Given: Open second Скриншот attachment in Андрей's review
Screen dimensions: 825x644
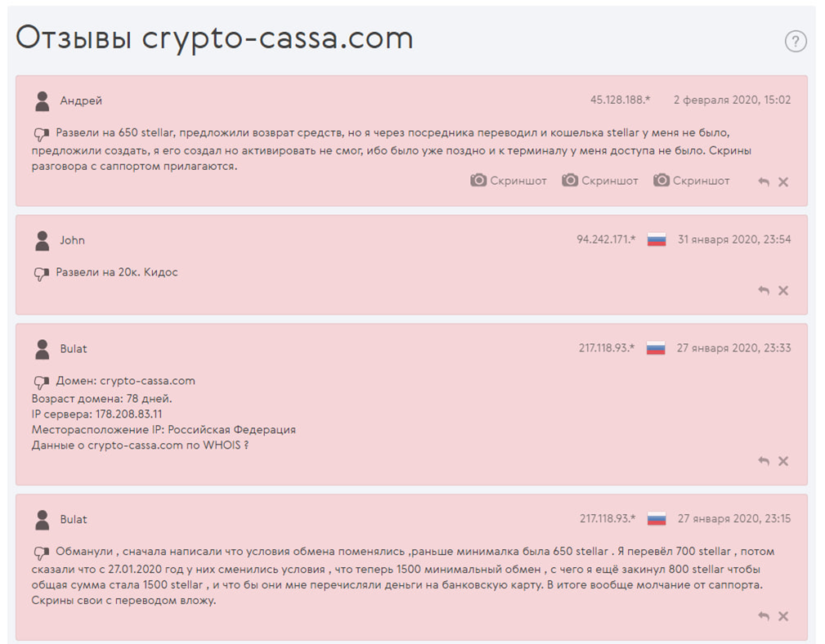Looking at the screenshot, I should tap(600, 181).
